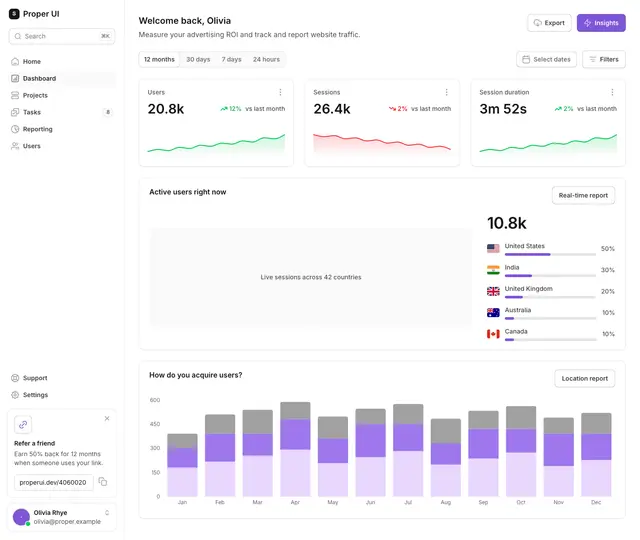Click the Export button

pos(549,23)
